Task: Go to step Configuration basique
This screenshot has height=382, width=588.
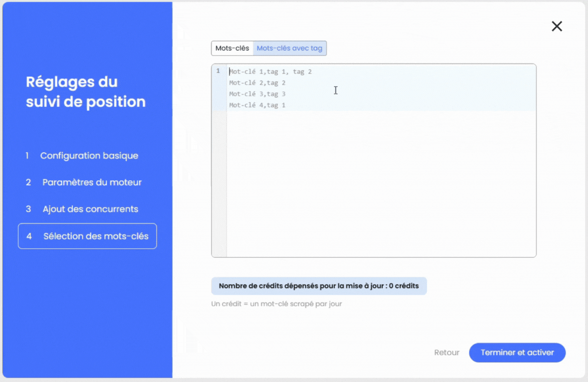Action: pyautogui.click(x=89, y=156)
